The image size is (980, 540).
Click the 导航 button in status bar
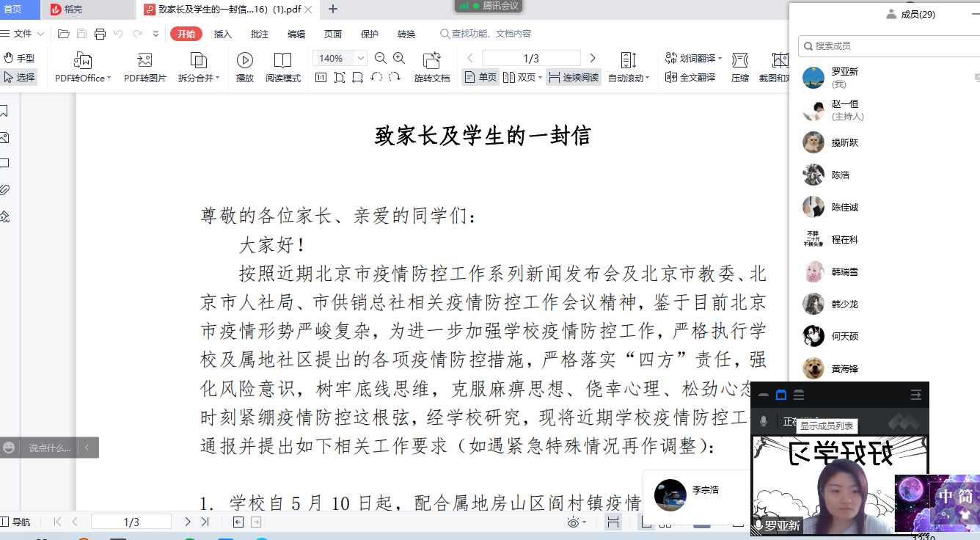[x=16, y=522]
